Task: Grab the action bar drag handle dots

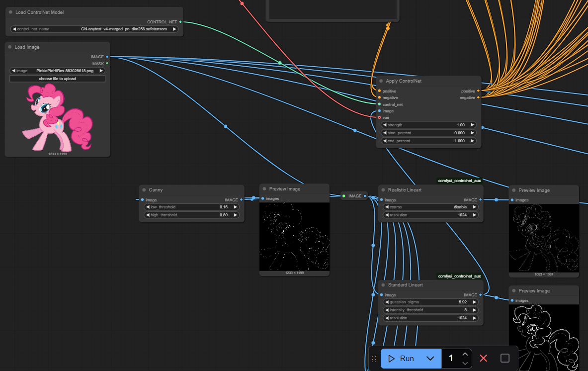Action: click(374, 359)
